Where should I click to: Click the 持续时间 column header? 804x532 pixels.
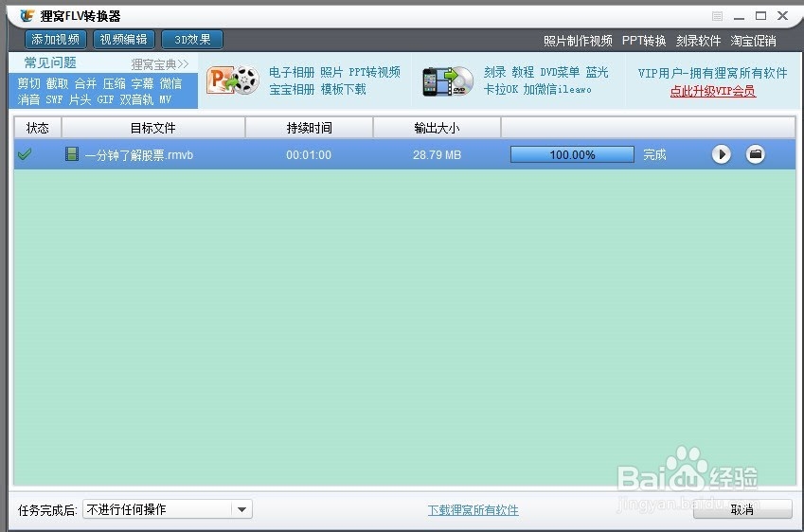pyautogui.click(x=309, y=128)
